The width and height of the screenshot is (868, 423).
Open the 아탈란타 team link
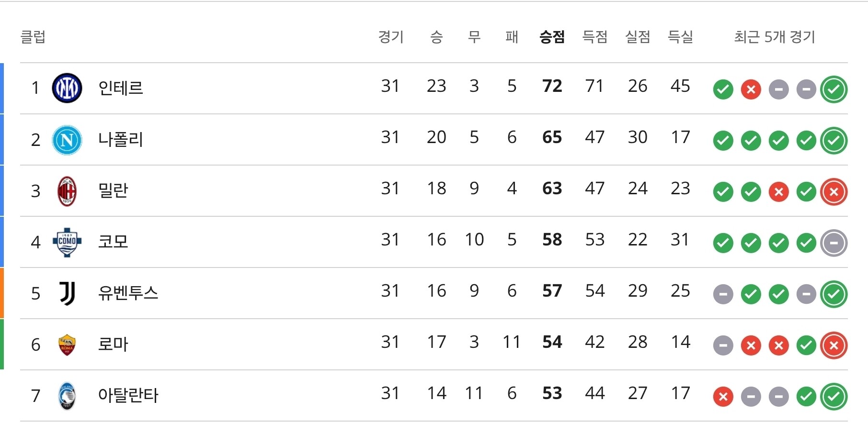[x=128, y=395]
